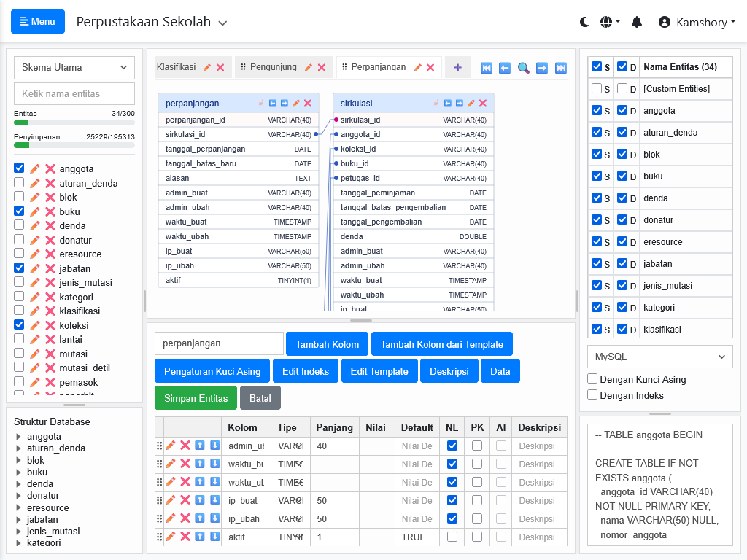The height and width of the screenshot is (560, 747).
Task: Open the main Menu button
Action: click(x=38, y=21)
